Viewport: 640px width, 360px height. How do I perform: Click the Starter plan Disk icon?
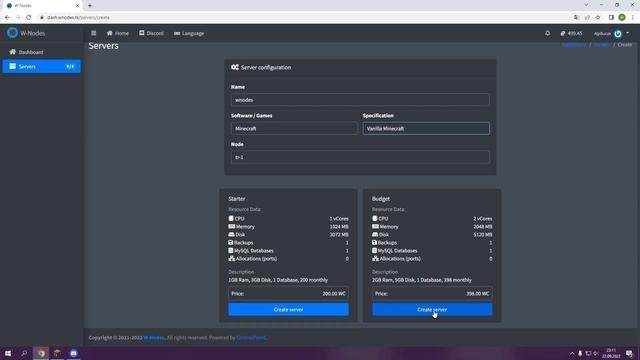click(231, 234)
